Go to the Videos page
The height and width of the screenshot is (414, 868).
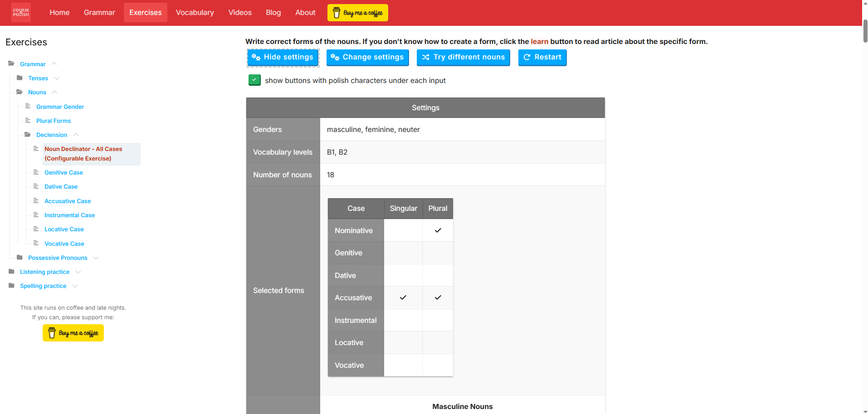pyautogui.click(x=239, y=13)
